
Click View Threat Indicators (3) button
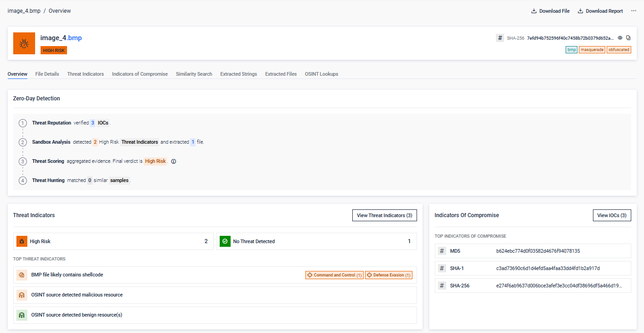(384, 215)
